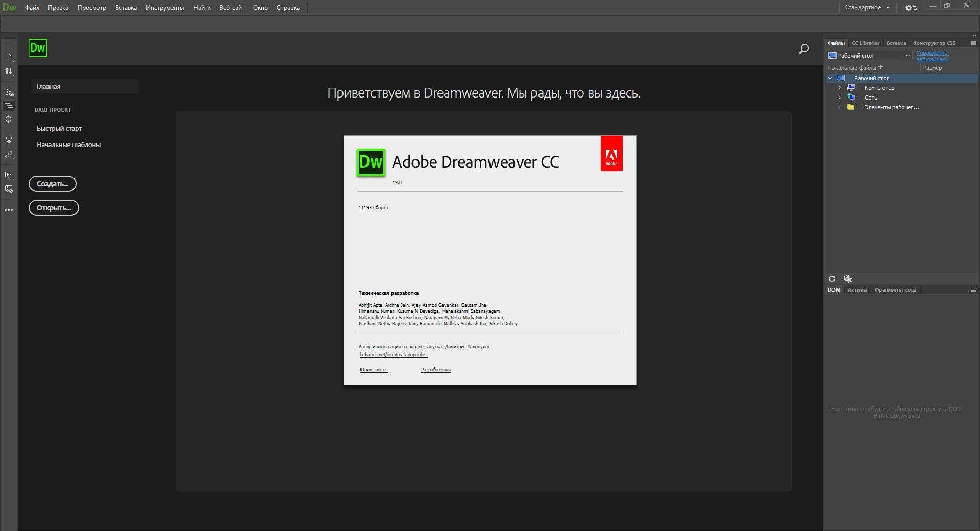Click the Expand All arrows icon
The height and width of the screenshot is (531, 980).
pos(9,140)
